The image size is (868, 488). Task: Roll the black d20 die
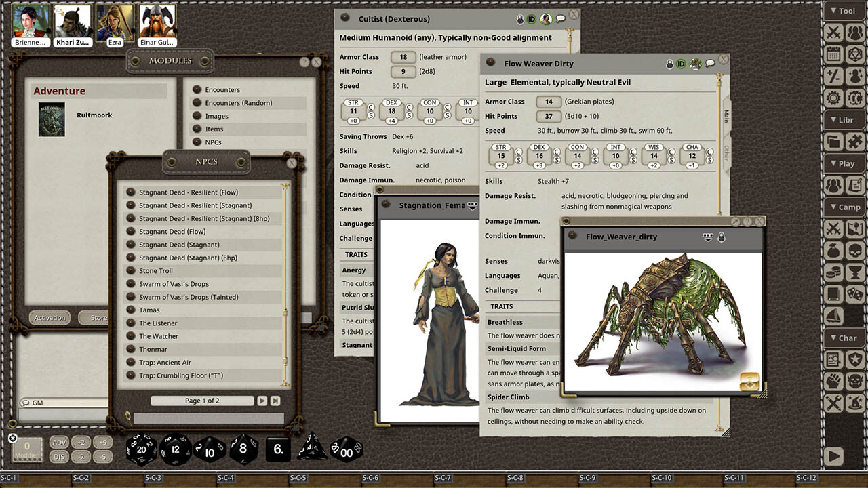[141, 449]
